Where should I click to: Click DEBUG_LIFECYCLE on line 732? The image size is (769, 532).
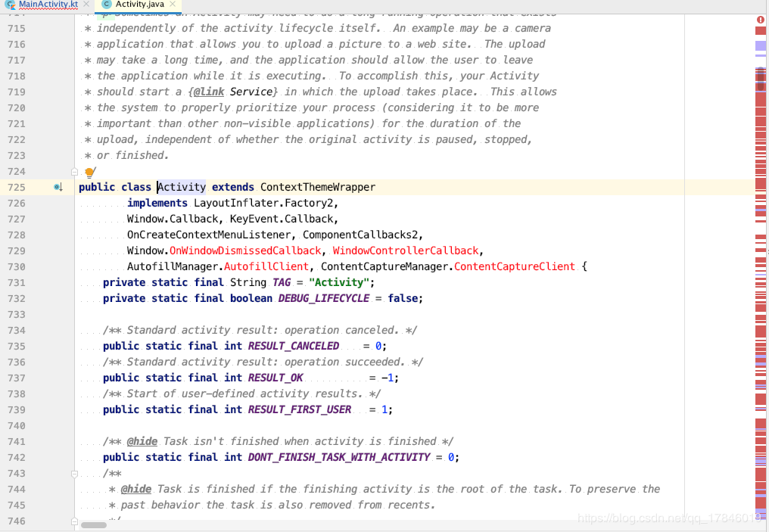pyautogui.click(x=324, y=299)
